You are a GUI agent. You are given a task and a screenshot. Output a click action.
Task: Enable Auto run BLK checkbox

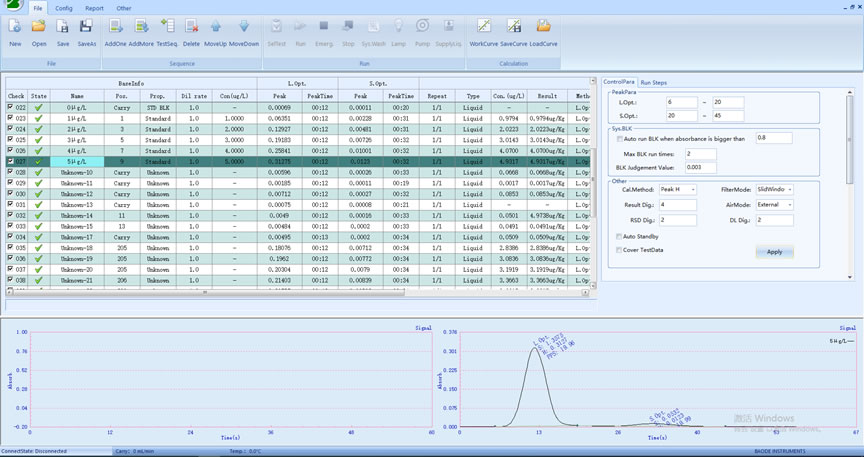coord(620,139)
